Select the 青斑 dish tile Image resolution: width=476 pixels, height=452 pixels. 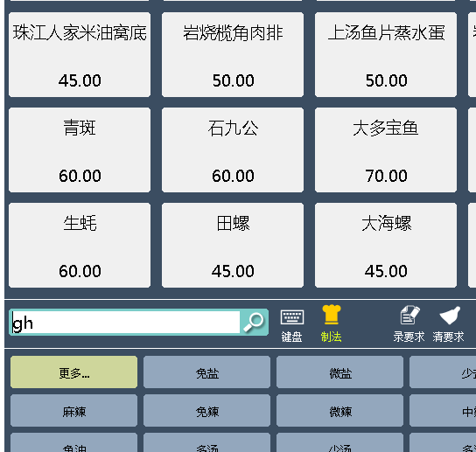pos(80,150)
